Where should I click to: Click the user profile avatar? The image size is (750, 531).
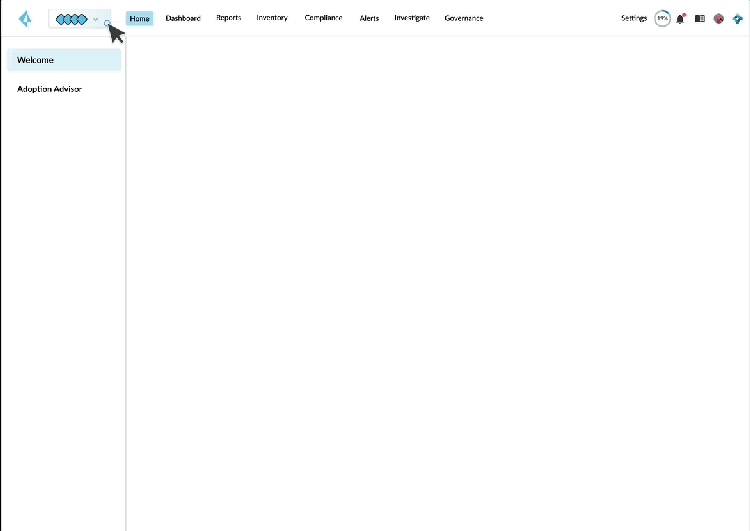pos(718,19)
